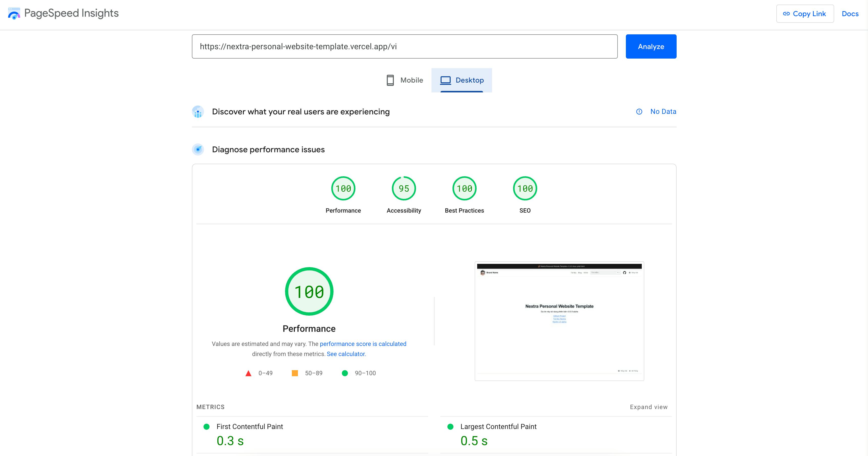Focus the URL input field
Image resolution: width=868 pixels, height=456 pixels.
click(405, 46)
